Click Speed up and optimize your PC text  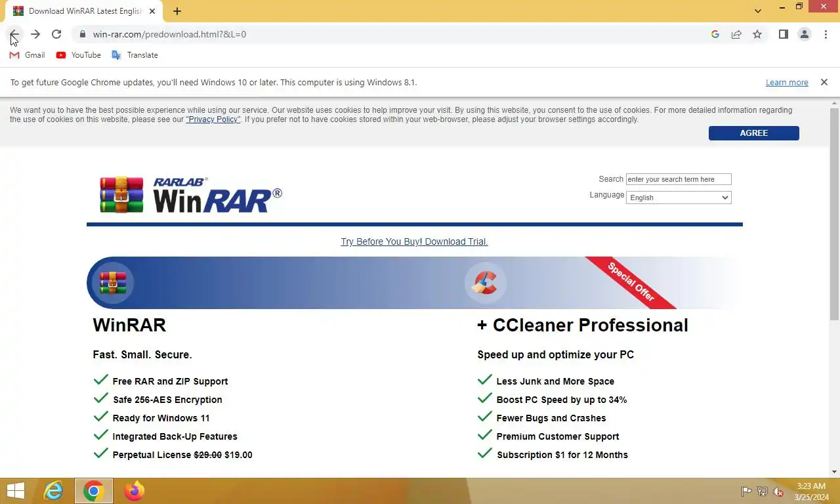(x=556, y=354)
